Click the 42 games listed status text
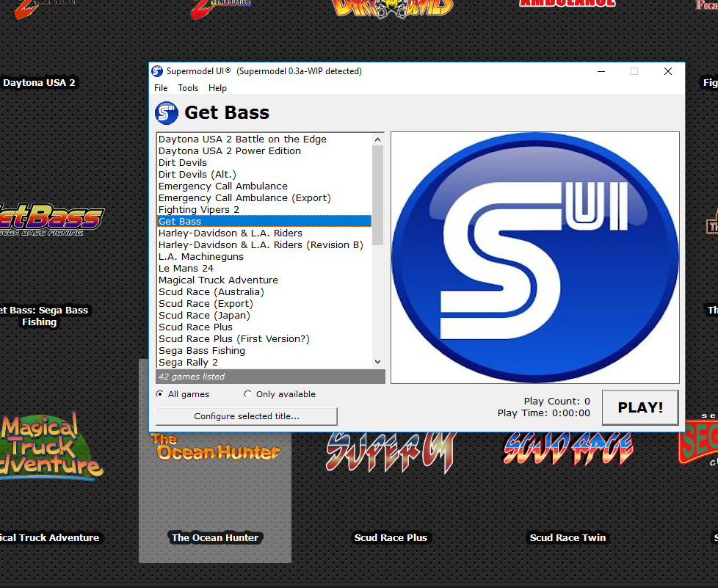 192,377
